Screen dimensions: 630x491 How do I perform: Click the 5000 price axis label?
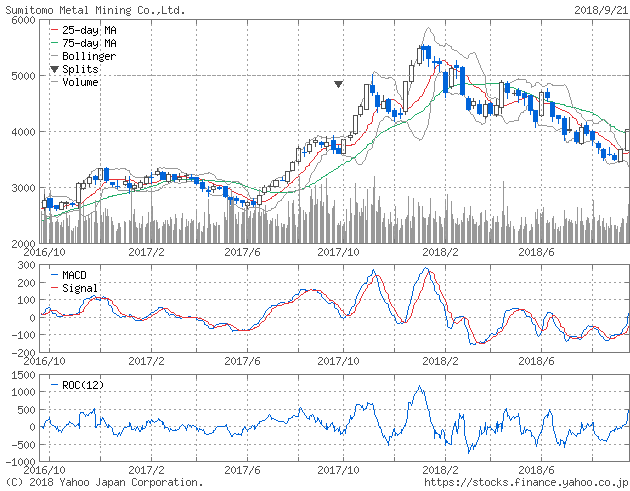coord(22,76)
